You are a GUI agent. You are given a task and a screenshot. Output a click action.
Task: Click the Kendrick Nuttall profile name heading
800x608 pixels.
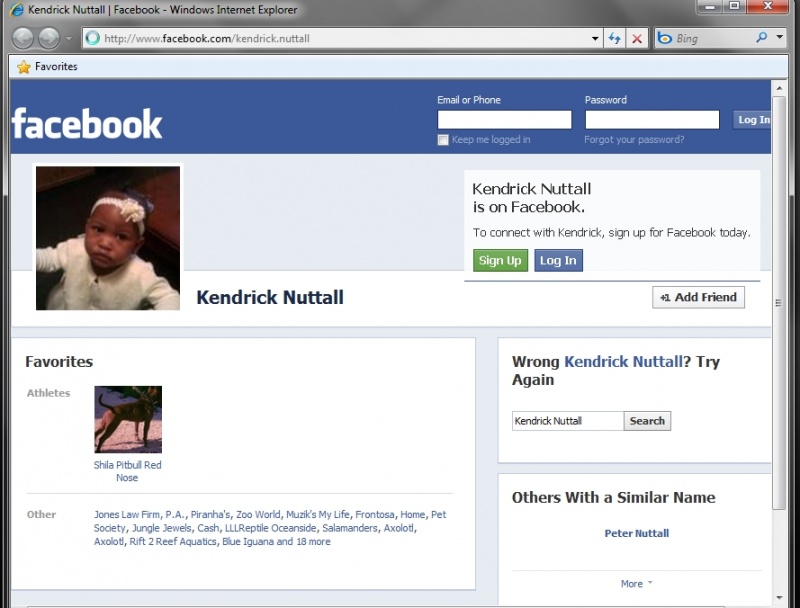point(270,297)
